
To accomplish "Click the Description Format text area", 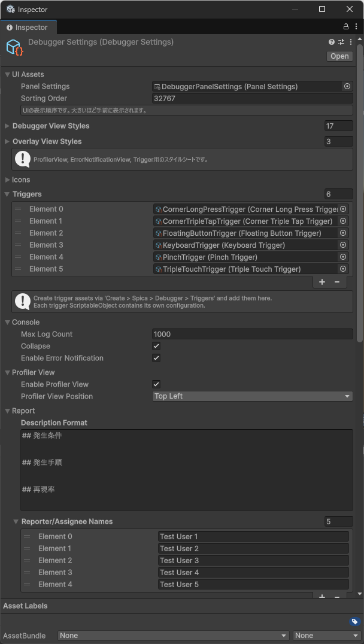I will (x=187, y=470).
